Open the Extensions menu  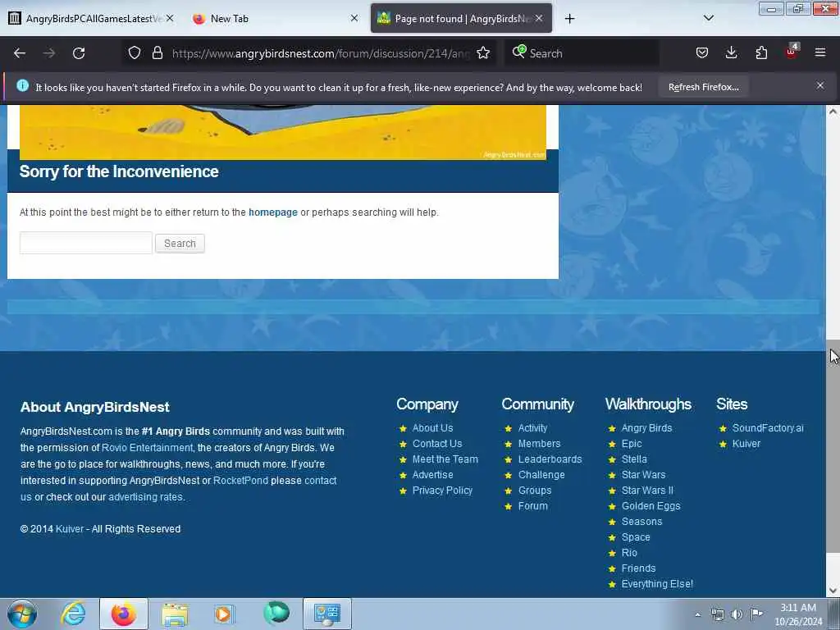(761, 53)
